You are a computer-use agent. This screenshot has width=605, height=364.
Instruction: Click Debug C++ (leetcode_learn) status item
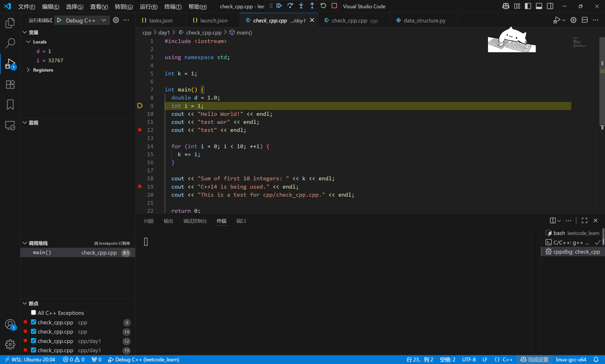pyautogui.click(x=144, y=360)
